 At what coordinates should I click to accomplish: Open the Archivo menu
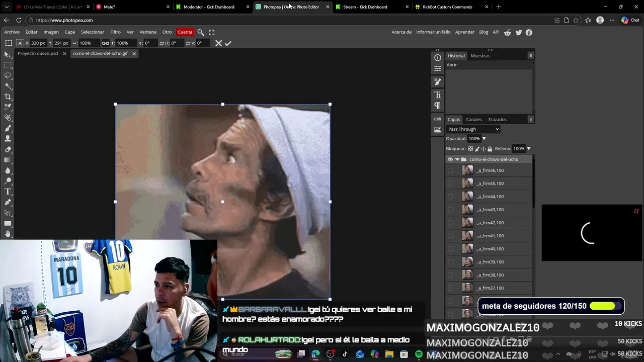point(12,32)
